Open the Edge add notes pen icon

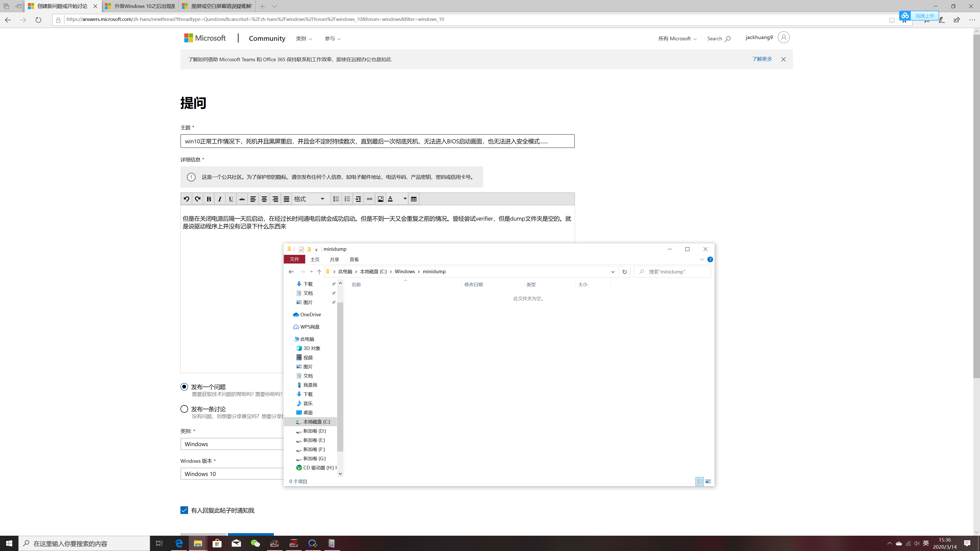(x=941, y=20)
